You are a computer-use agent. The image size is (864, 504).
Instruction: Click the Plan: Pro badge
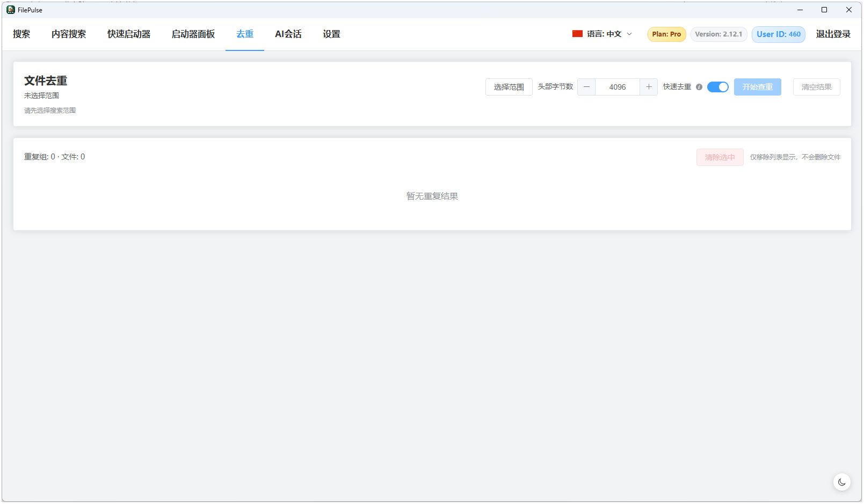pyautogui.click(x=666, y=34)
